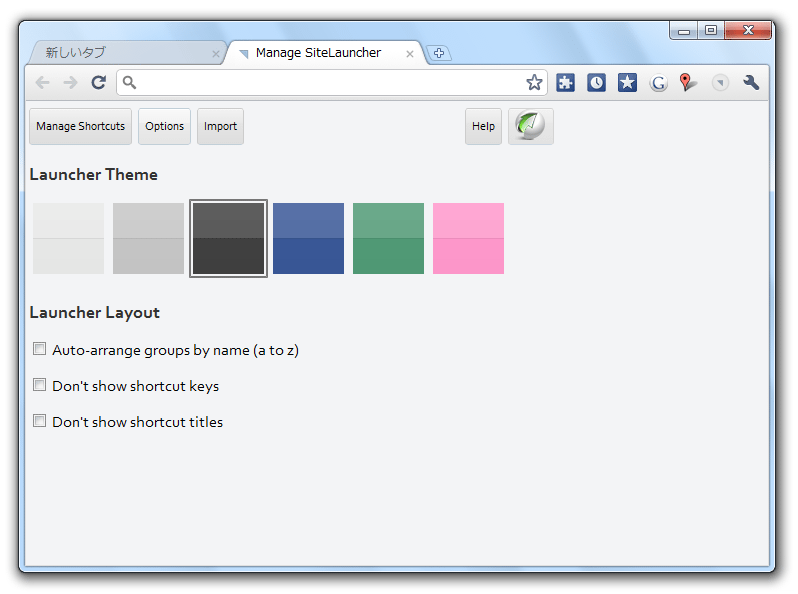This screenshot has width=798, height=594.
Task: Minimize the browser window
Action: pos(684,31)
